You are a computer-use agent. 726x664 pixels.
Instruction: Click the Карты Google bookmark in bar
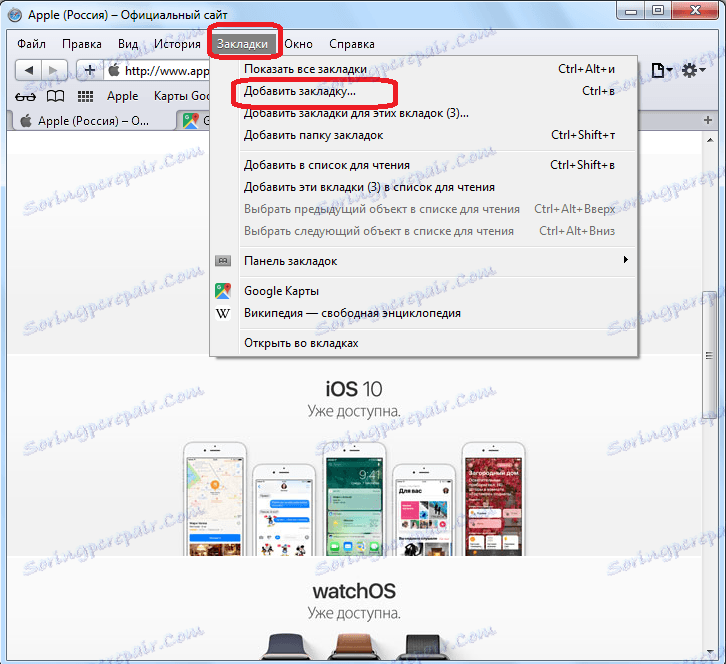pyautogui.click(x=182, y=96)
